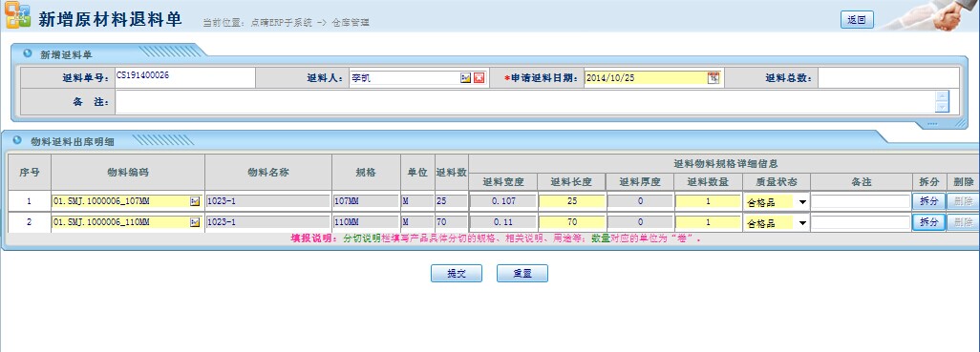
Task: Click the 返回 button
Action: tap(856, 20)
